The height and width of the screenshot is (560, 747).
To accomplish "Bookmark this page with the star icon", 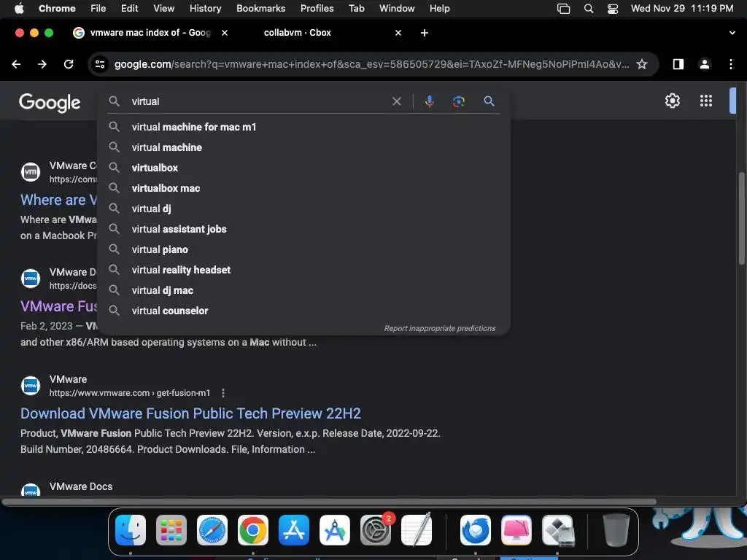I will point(642,64).
